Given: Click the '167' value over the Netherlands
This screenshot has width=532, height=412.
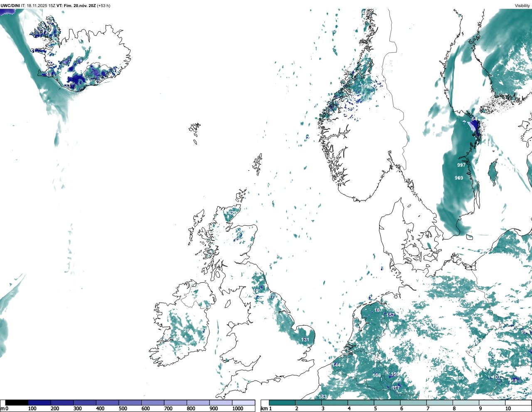Looking at the screenshot, I should (x=378, y=310).
